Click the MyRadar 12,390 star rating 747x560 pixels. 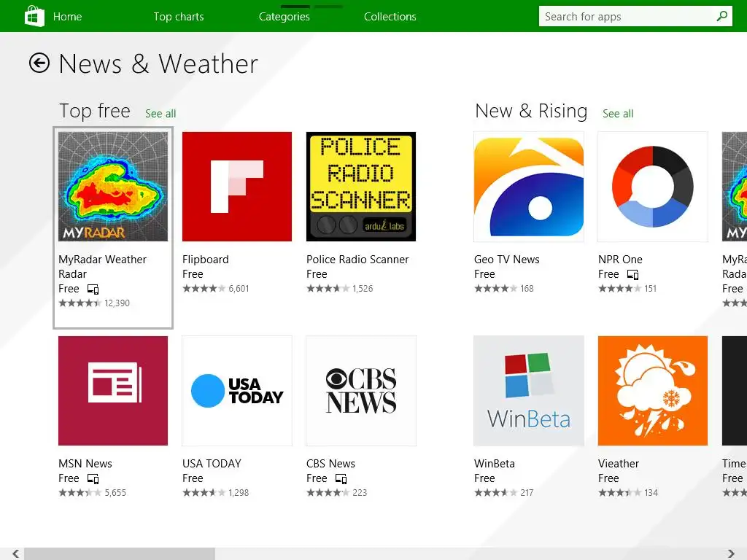94,303
